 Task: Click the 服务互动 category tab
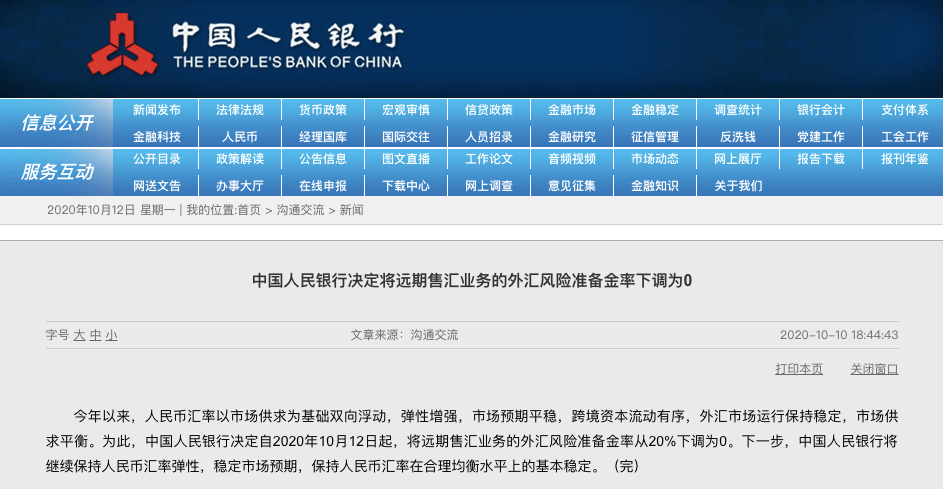click(57, 172)
